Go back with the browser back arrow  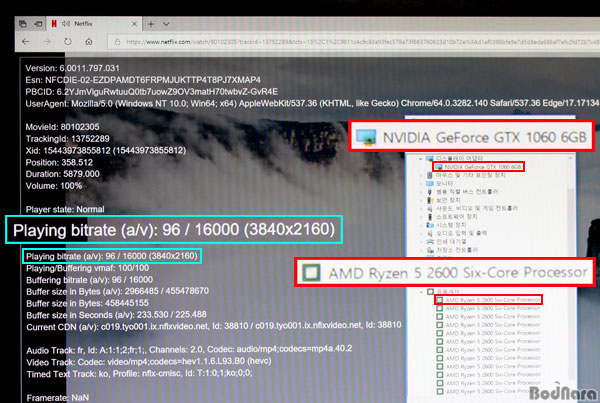(26, 41)
